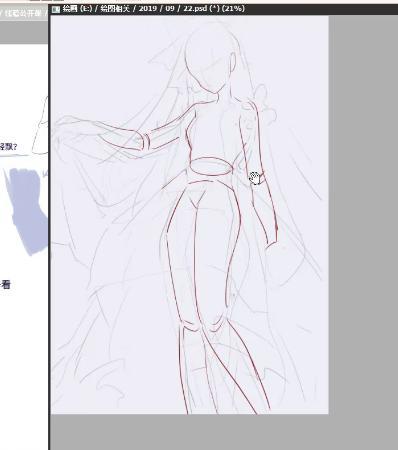This screenshot has width=398, height=450.
Task: Click the bold 看 text on the left page
Action: tap(6, 285)
